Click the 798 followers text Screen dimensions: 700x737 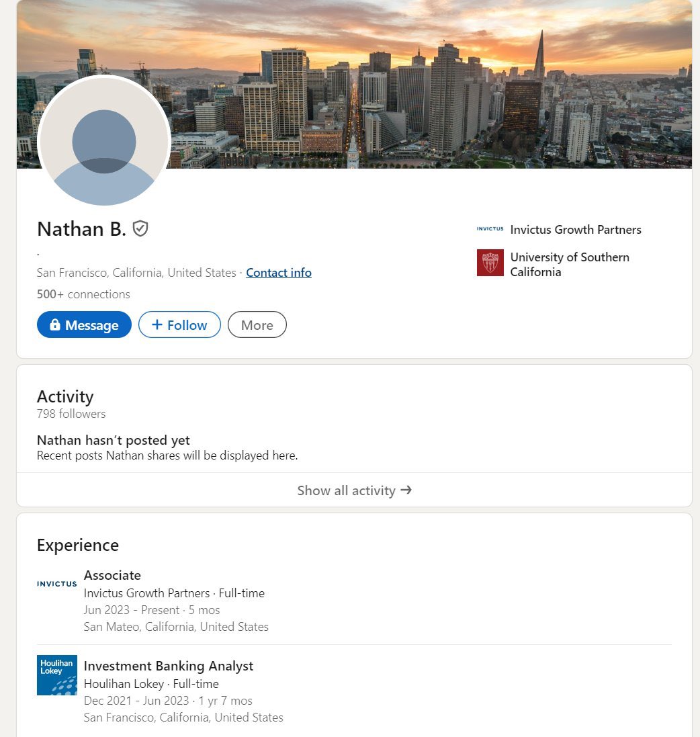coord(71,414)
